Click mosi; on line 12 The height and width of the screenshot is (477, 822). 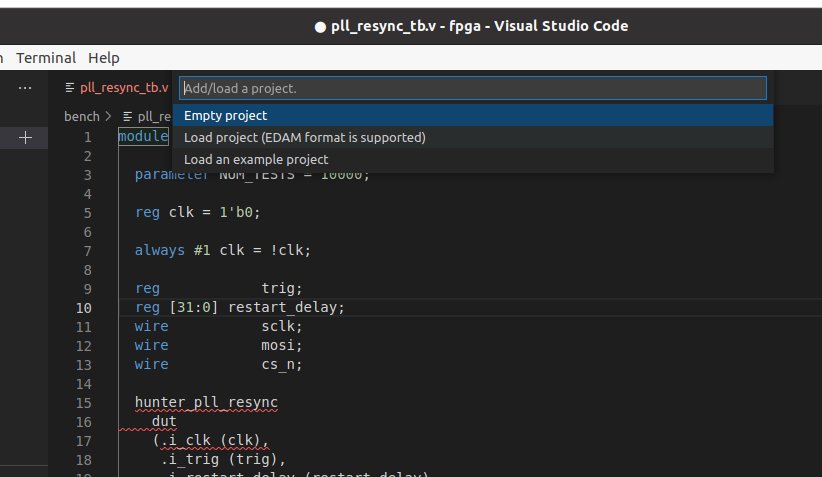(x=282, y=345)
